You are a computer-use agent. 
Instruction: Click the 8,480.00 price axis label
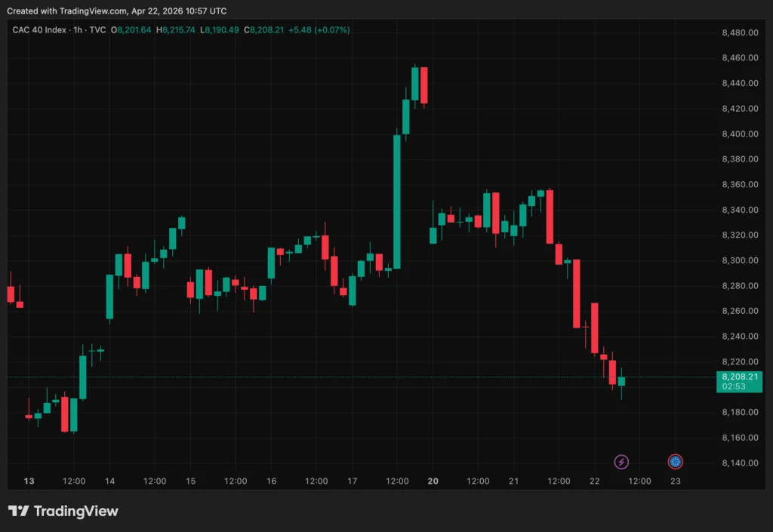[x=740, y=33]
